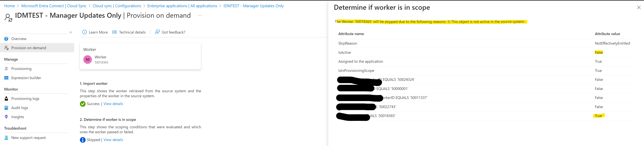This screenshot has height=146, width=644.
Task: Click the NotEffectivelyEntitled value
Action: (612, 43)
